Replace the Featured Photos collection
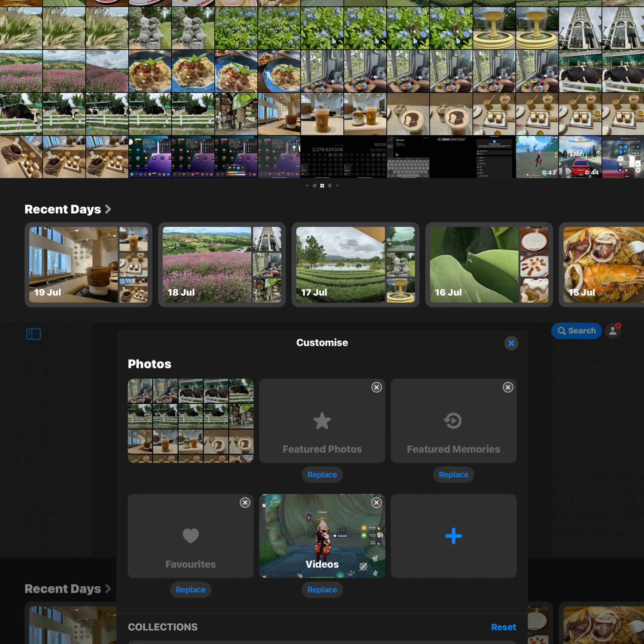 tap(322, 474)
